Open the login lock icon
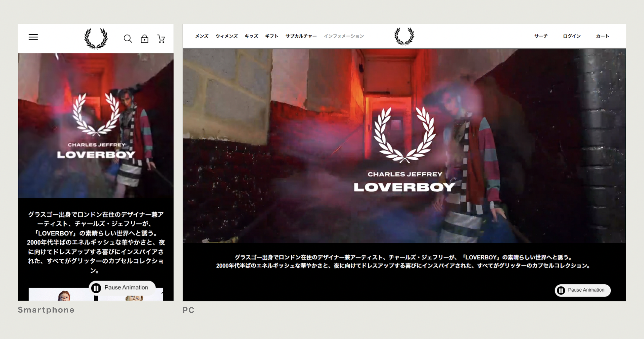The height and width of the screenshot is (339, 644). (x=144, y=39)
